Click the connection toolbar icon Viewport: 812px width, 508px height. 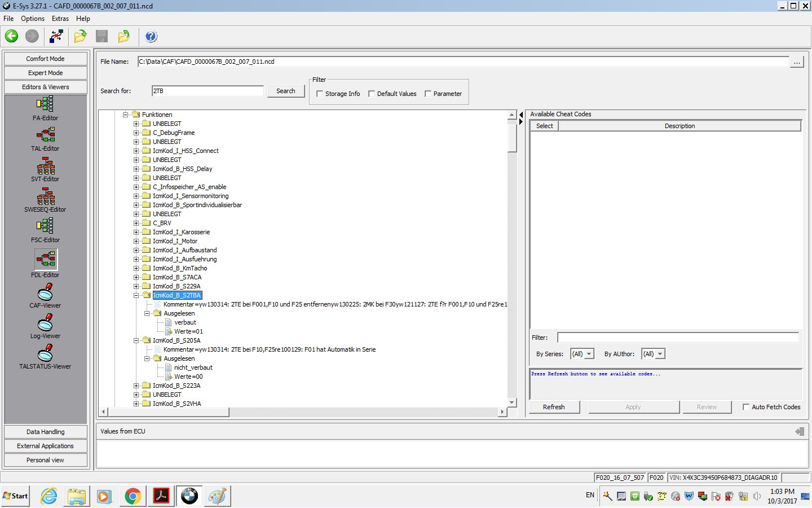(56, 37)
